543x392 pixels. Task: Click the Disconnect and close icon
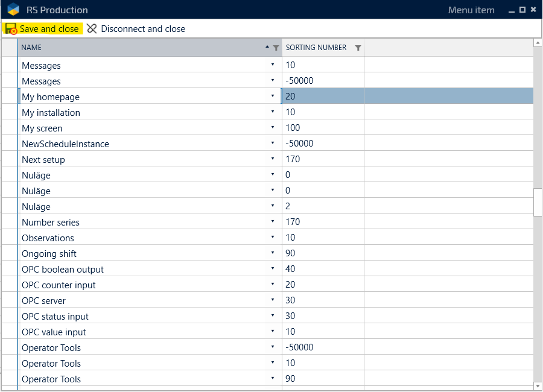coord(92,29)
